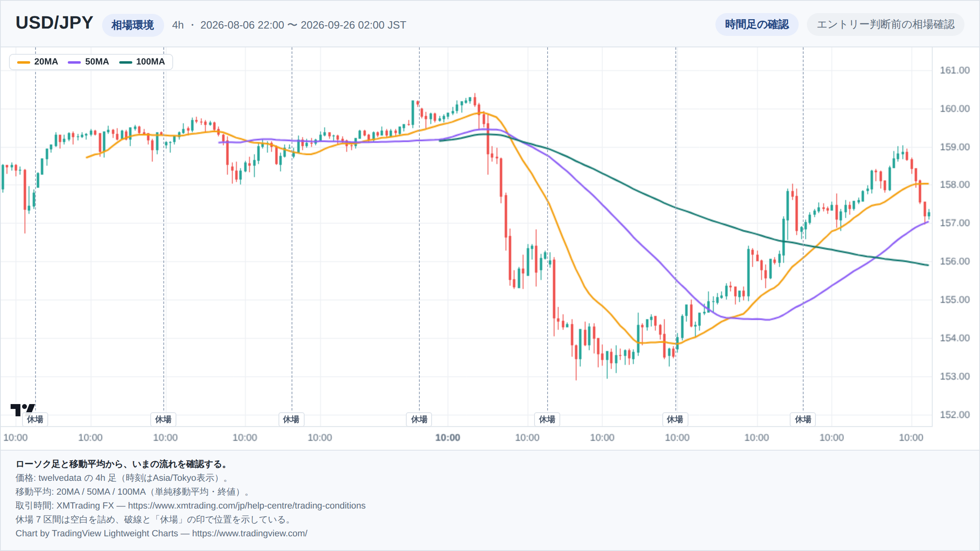Click the 20MA legend label

point(46,62)
